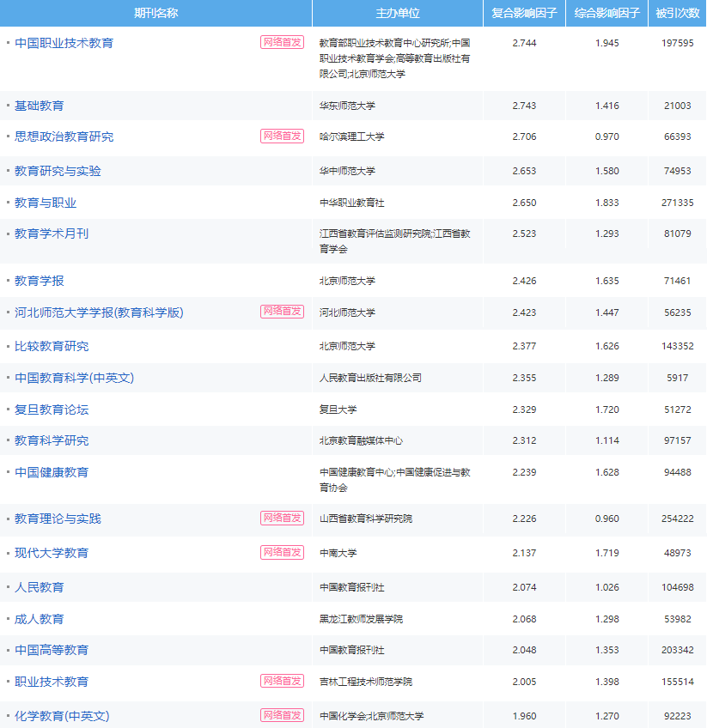The width and height of the screenshot is (707, 728).
Task: Select comprehensive impact factor value 1.945
Action: click(x=607, y=43)
